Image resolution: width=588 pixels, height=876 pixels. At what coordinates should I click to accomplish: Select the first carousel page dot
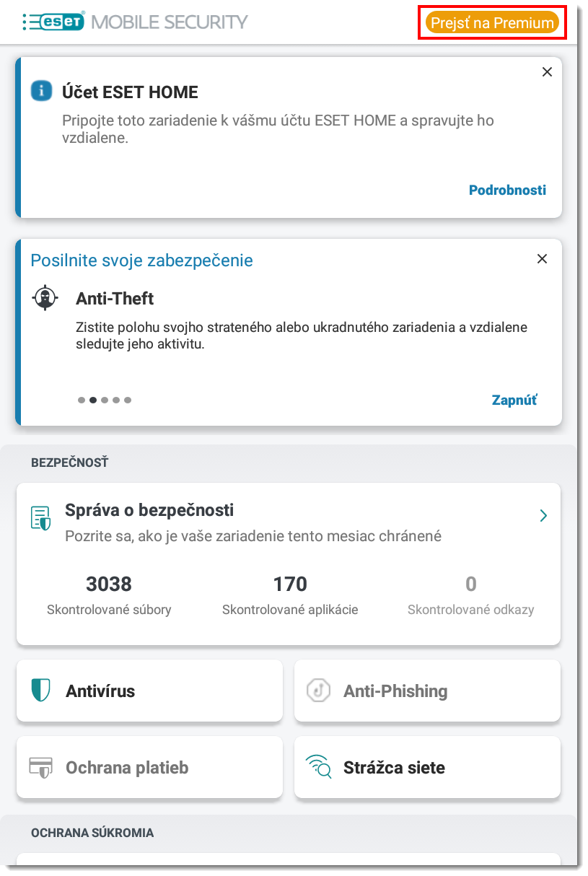(x=82, y=400)
